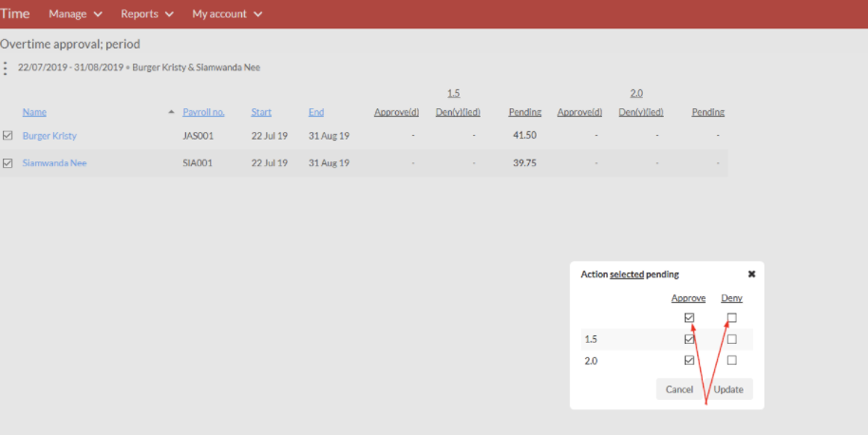Open Siamwanda Nee employee link
Viewport: 868px width, 435px height.
[x=54, y=162]
